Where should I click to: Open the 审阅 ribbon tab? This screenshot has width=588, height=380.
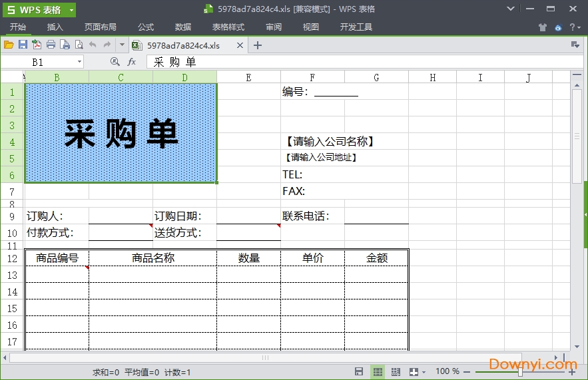tap(274, 27)
